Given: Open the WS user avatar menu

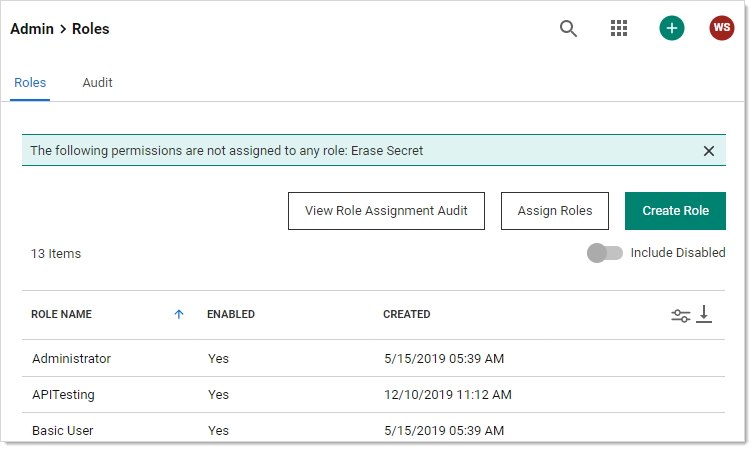Looking at the screenshot, I should tap(721, 29).
